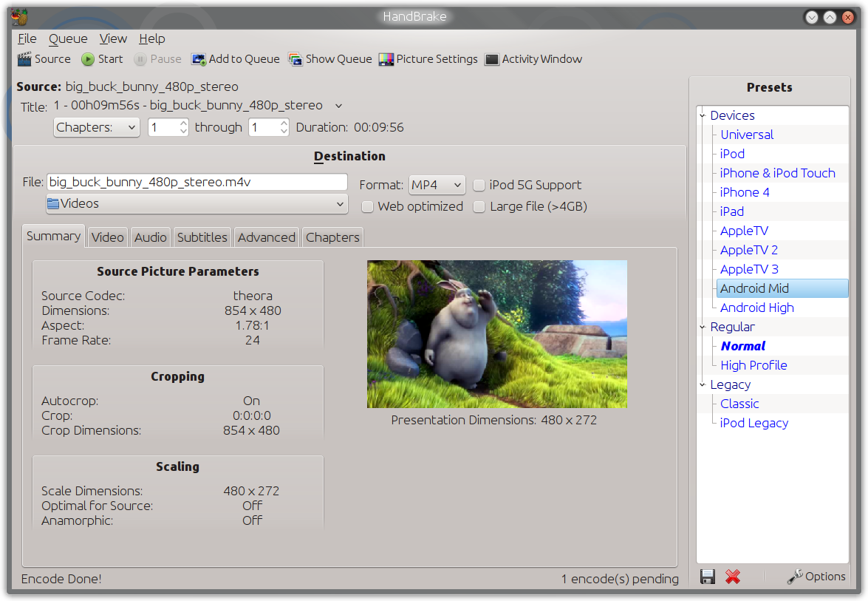Viewport: 868px width, 601px height.
Task: Click the Source clapperboard icon
Action: point(24,59)
